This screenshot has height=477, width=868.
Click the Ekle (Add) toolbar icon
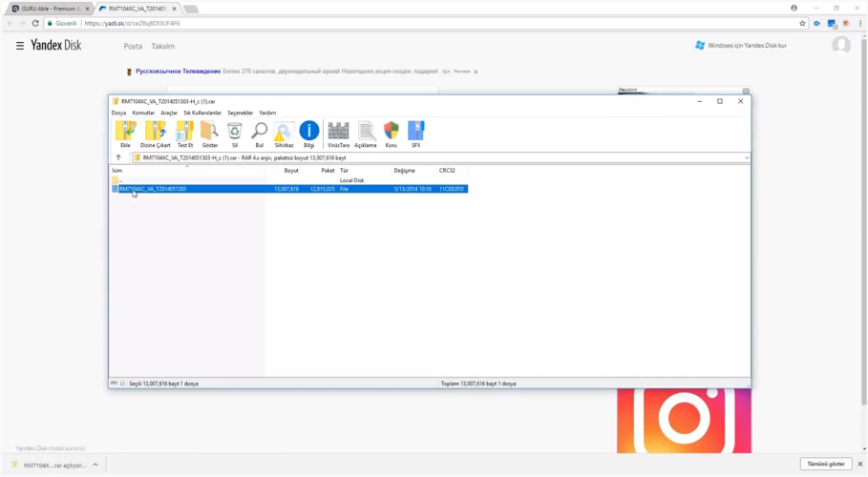click(x=126, y=135)
